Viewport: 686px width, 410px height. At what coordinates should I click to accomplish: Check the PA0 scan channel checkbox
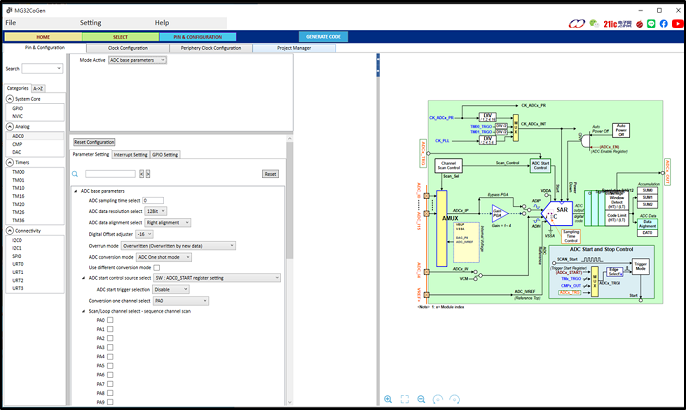point(110,320)
